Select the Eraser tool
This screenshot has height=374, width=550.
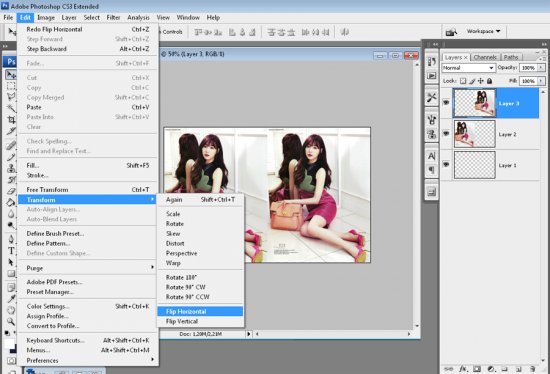[x=11, y=191]
